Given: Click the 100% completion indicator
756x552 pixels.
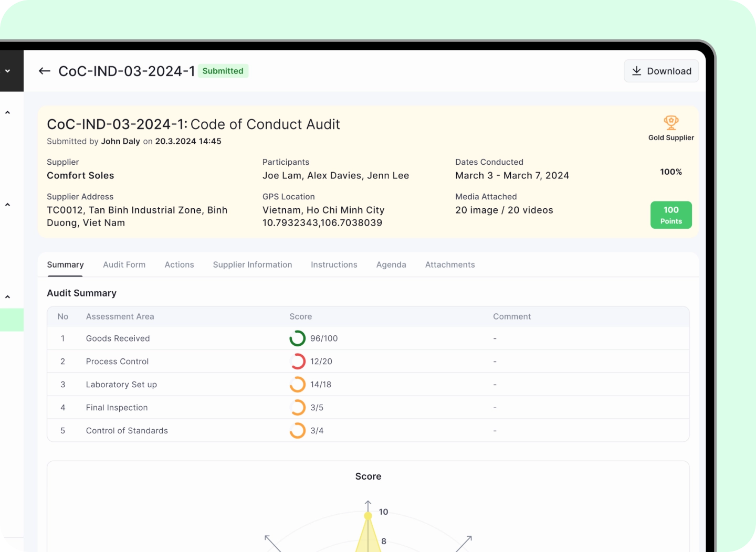Looking at the screenshot, I should [x=670, y=172].
